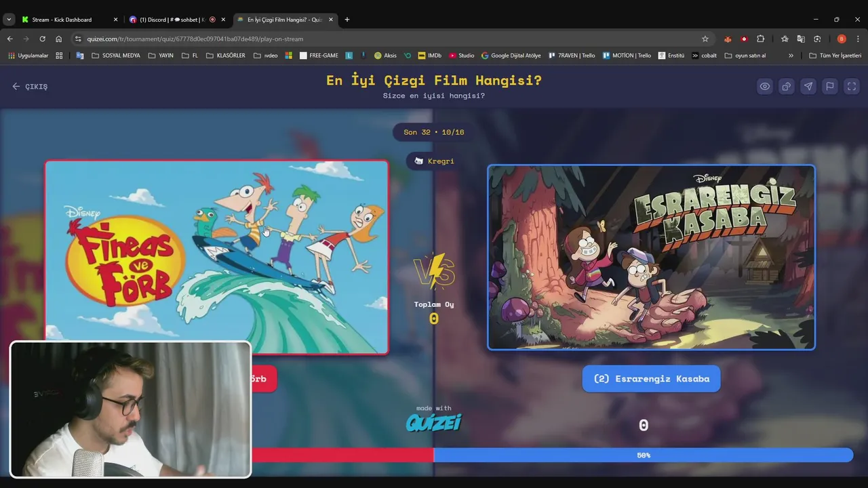Open the Extensions puzzle menu
This screenshot has height=488, width=868.
pyautogui.click(x=760, y=39)
